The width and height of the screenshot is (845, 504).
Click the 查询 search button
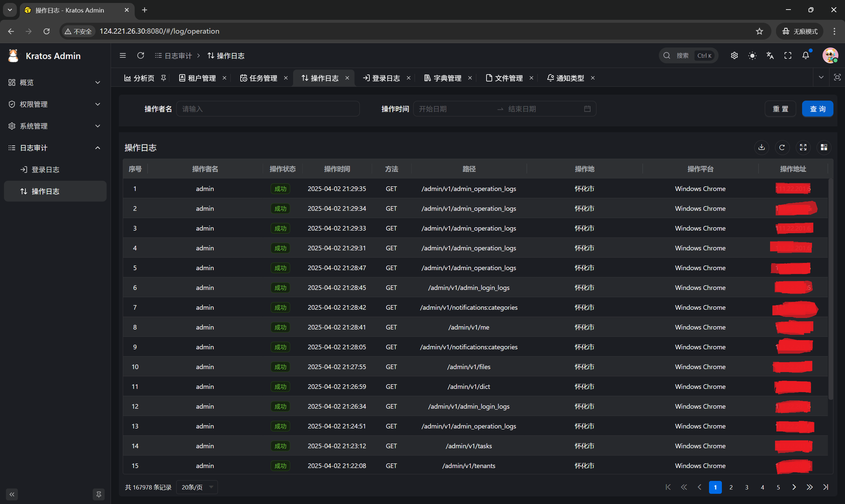[817, 109]
